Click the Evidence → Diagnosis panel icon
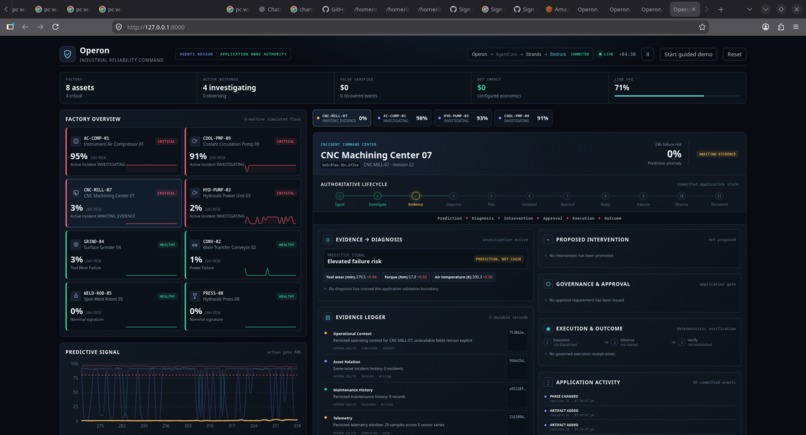Viewport: 806px width, 435px height. point(327,240)
